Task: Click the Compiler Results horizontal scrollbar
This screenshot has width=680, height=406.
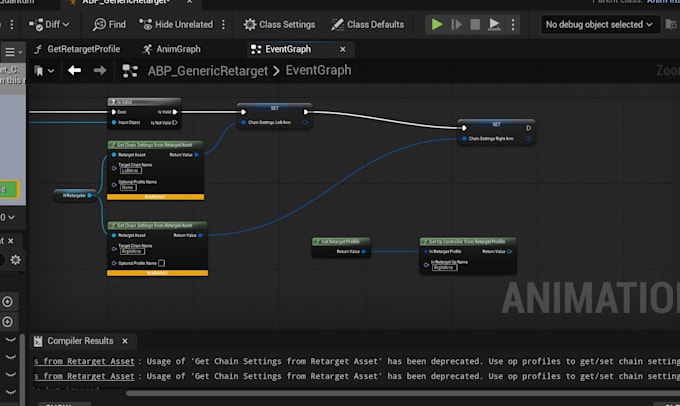Action: tap(403, 393)
